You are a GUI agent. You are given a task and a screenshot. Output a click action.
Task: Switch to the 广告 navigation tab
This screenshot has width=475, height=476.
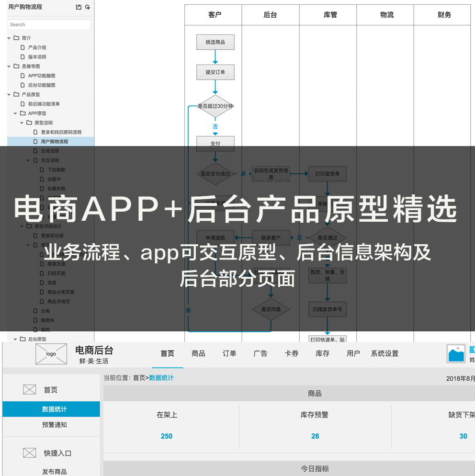(260, 354)
